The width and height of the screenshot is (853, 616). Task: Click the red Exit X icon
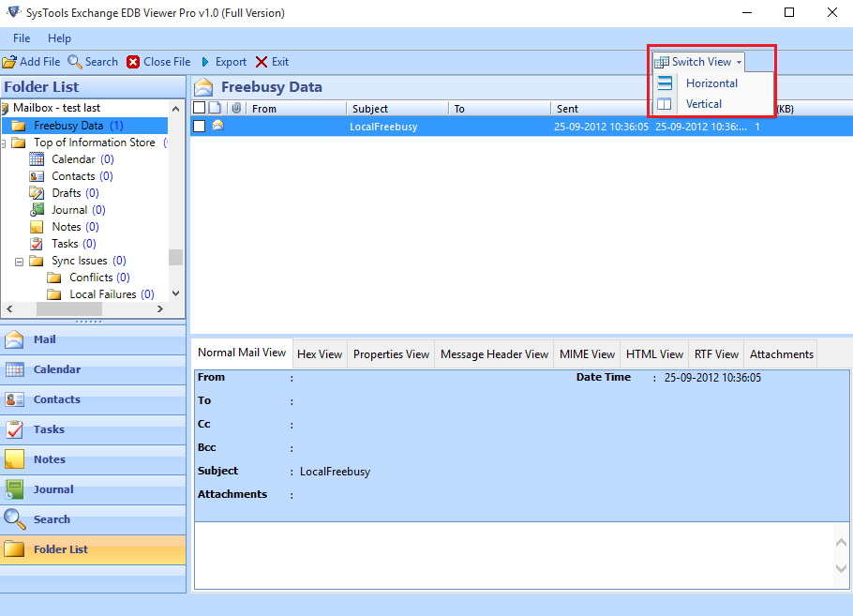pyautogui.click(x=262, y=62)
